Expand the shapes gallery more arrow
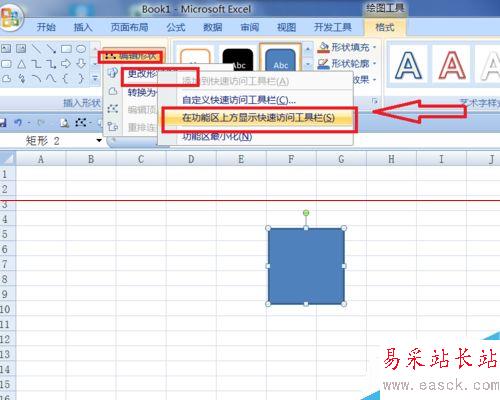This screenshot has height=400, width=500. (x=95, y=79)
